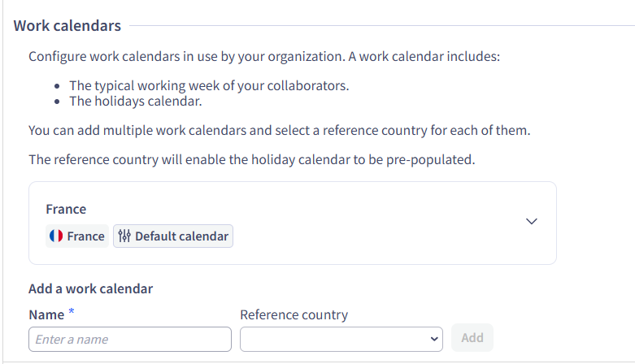Select the France country badge
This screenshot has height=364, width=635.
pos(77,236)
